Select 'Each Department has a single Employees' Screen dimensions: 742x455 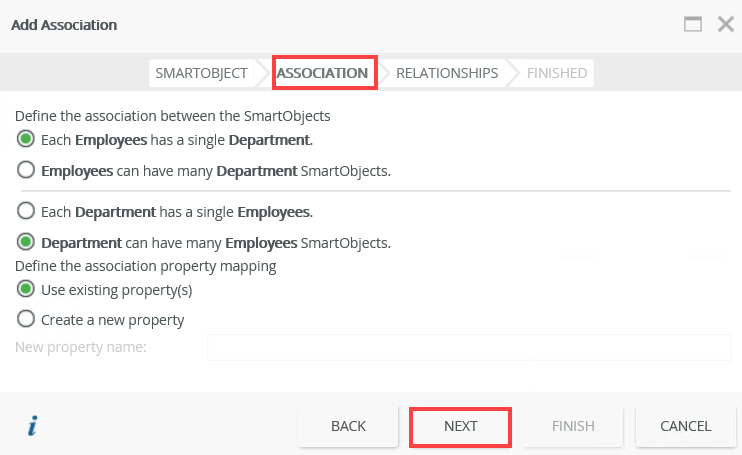(x=26, y=212)
